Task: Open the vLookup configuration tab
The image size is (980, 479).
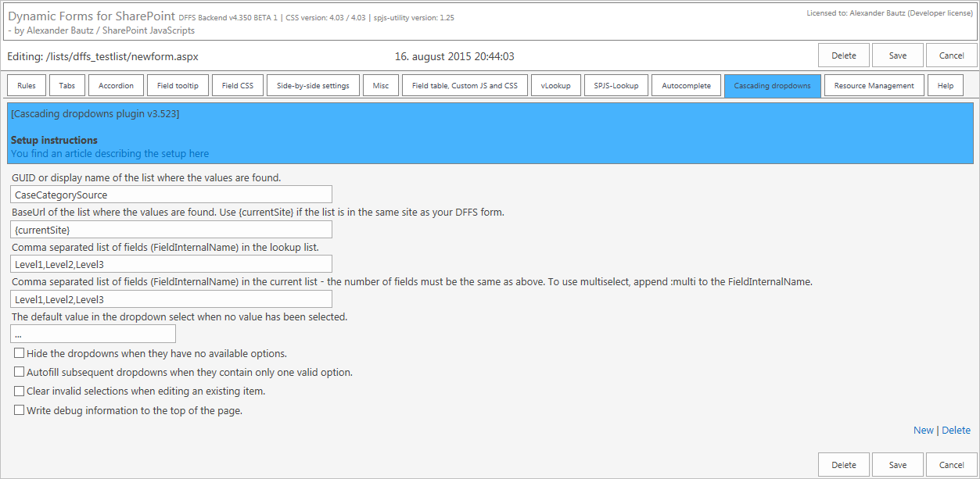Action: [555, 85]
